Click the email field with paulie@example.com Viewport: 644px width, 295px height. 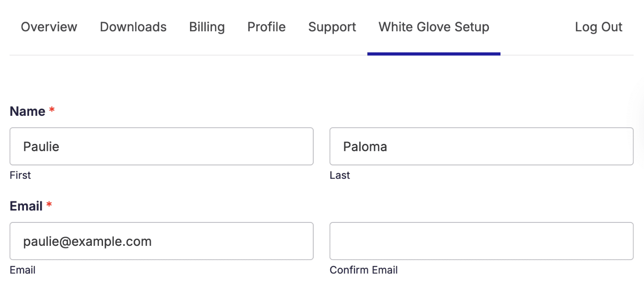161,241
